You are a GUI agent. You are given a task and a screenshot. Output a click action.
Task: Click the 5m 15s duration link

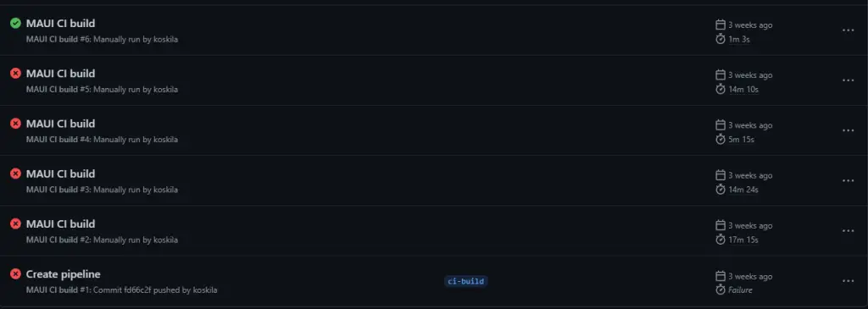click(x=741, y=140)
